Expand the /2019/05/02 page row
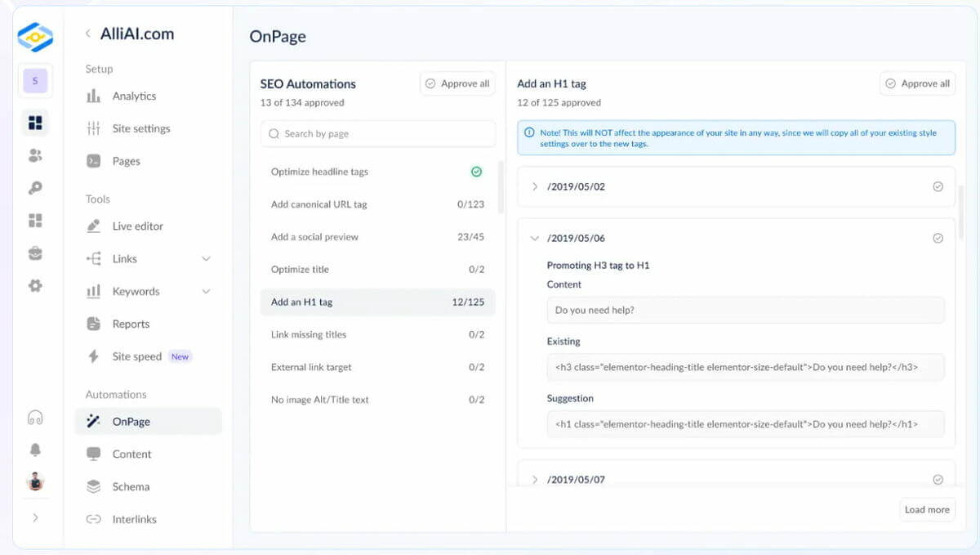The height and width of the screenshot is (555, 980). click(x=535, y=186)
